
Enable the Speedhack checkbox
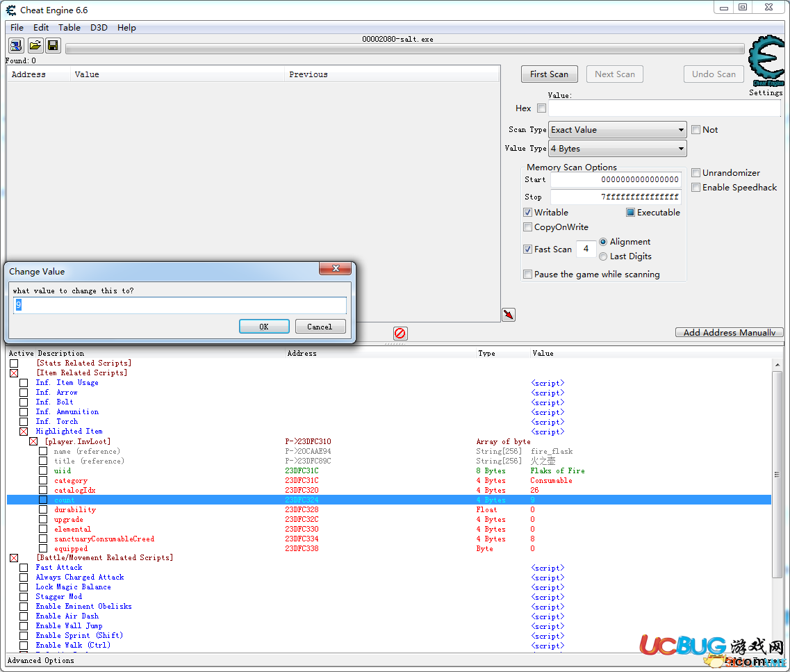click(x=696, y=188)
